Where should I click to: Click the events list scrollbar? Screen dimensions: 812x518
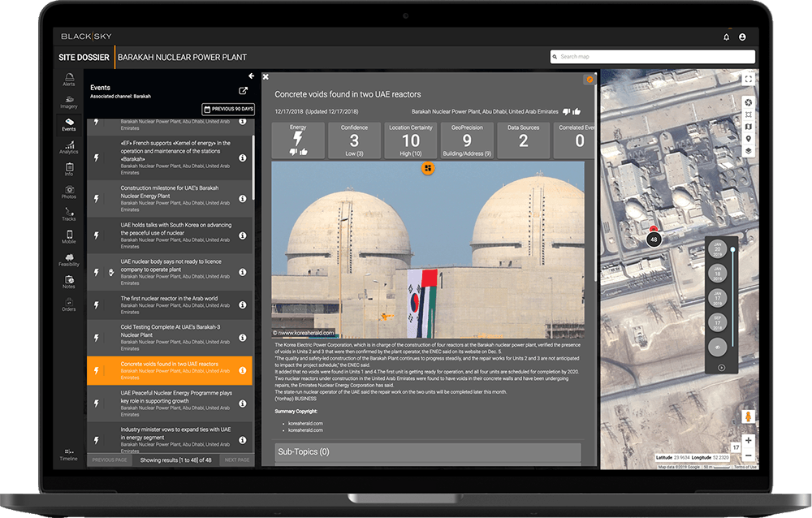[253, 167]
